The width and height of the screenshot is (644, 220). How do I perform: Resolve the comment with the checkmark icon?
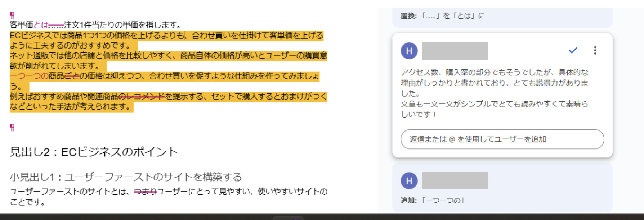tap(573, 51)
